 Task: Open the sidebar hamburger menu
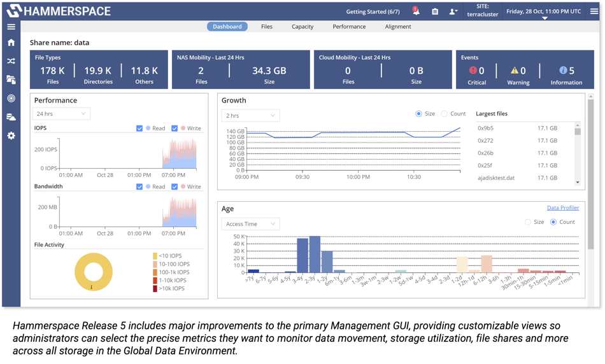(11, 27)
